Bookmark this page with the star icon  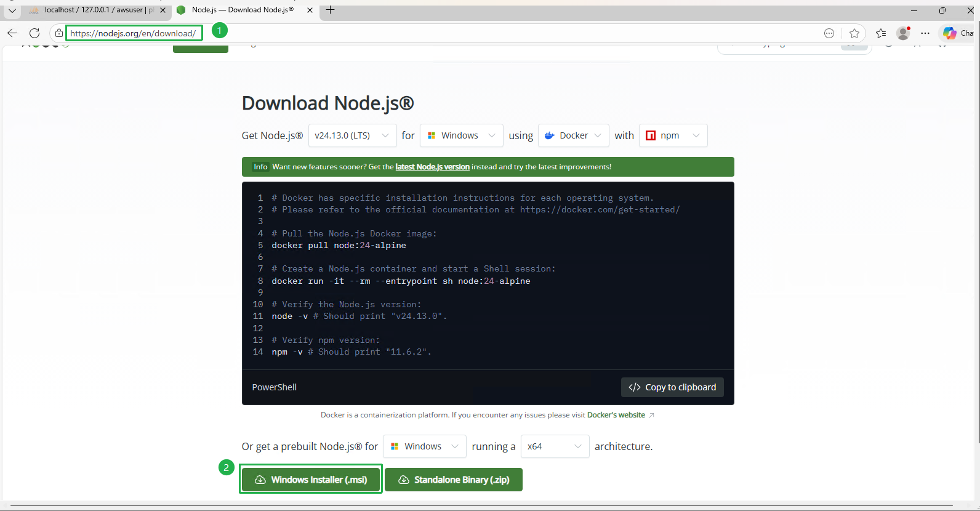pyautogui.click(x=854, y=33)
